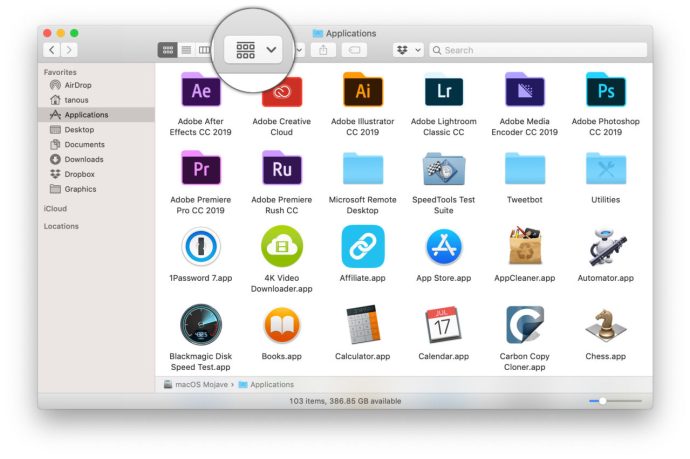Click Applications in the path bar

[x=266, y=385]
